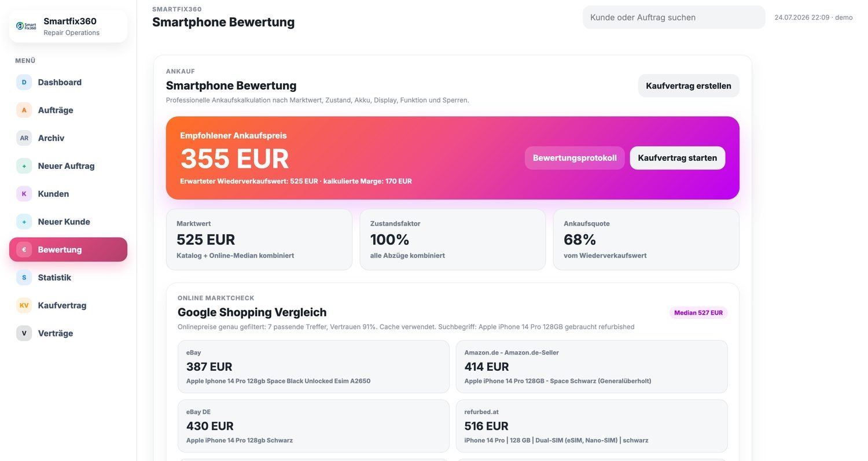
Task: Open Statistik via its S icon
Action: click(24, 278)
